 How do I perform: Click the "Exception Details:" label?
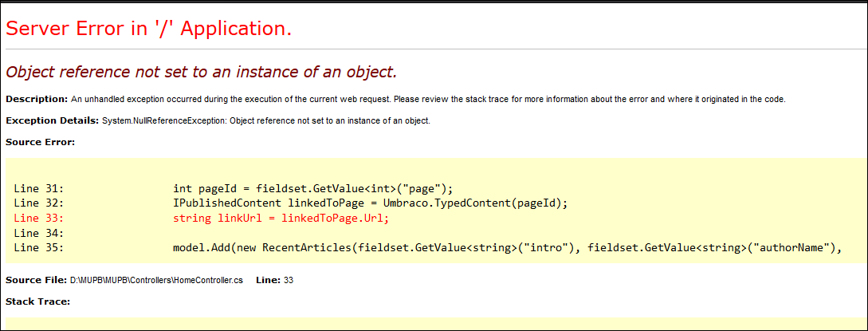tap(52, 120)
